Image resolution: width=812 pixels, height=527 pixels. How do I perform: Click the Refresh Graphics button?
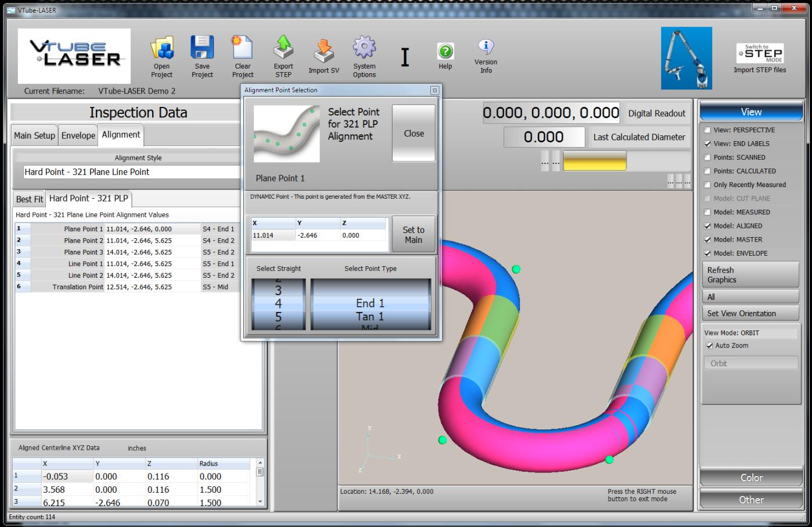pos(750,275)
